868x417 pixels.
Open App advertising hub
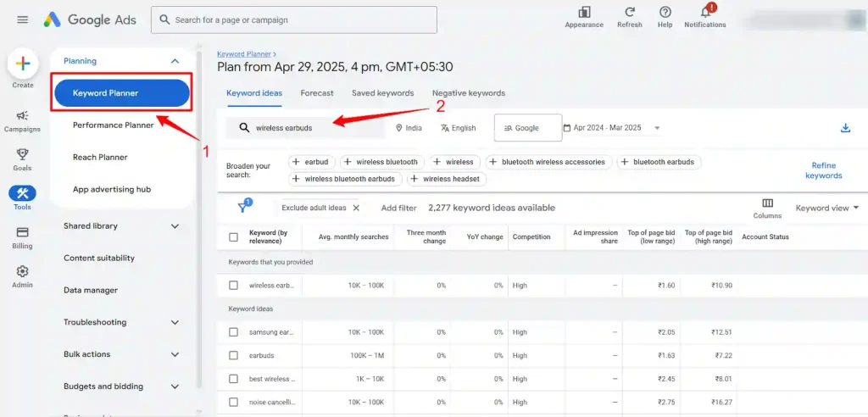[x=112, y=189]
